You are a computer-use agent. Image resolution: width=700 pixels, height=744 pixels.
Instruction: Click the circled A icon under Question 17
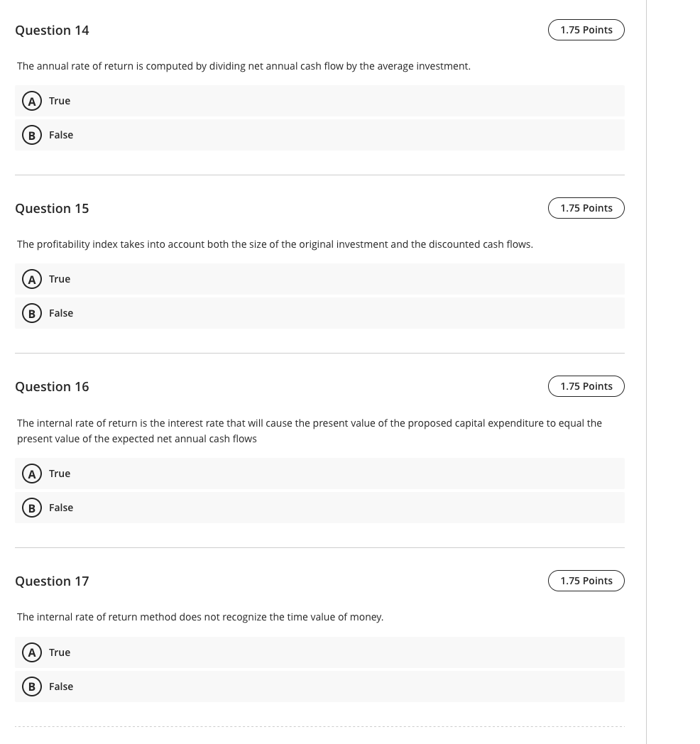click(32, 652)
